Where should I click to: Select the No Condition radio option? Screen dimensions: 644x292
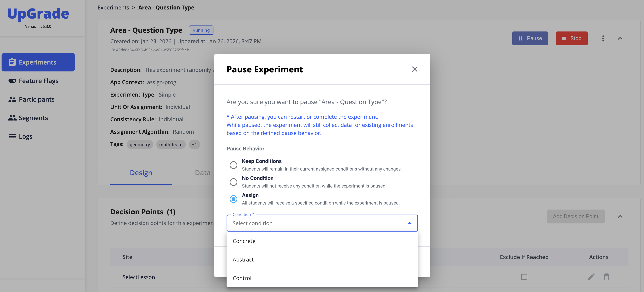[x=233, y=182]
